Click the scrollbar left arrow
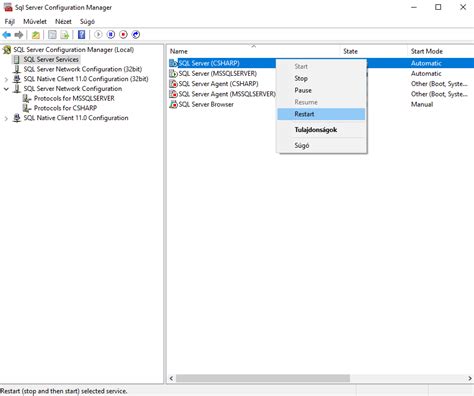This screenshot has height=396, width=474. 171,378
